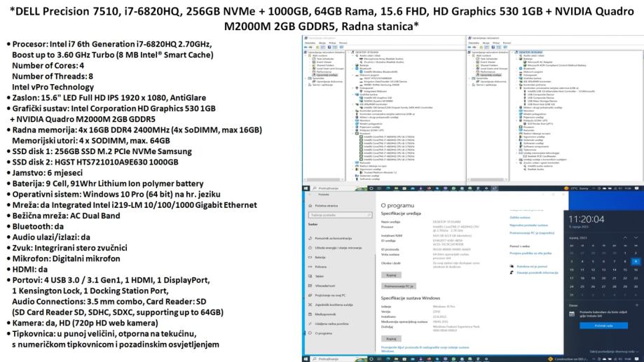Viewport: 644px width, 362px height.
Task: Select Performance in right window tree
Action: pyautogui.click(x=488, y=72)
